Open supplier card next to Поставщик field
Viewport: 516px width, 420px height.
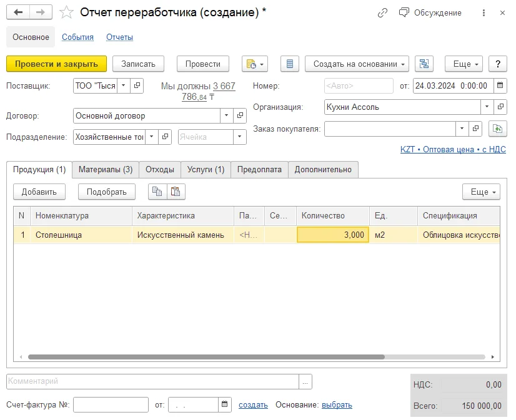click(x=137, y=85)
